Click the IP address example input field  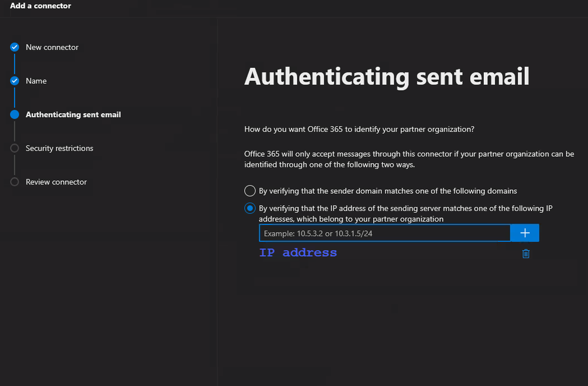385,233
